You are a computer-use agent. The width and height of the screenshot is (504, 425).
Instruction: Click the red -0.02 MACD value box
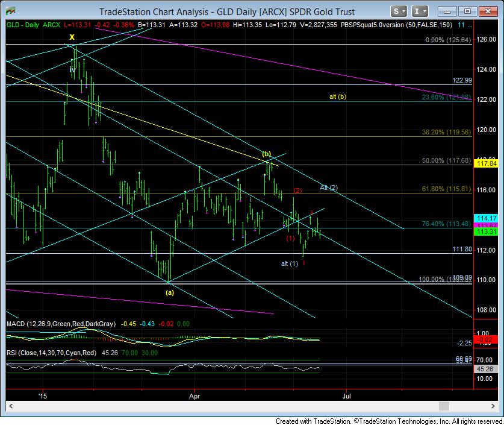[485, 339]
